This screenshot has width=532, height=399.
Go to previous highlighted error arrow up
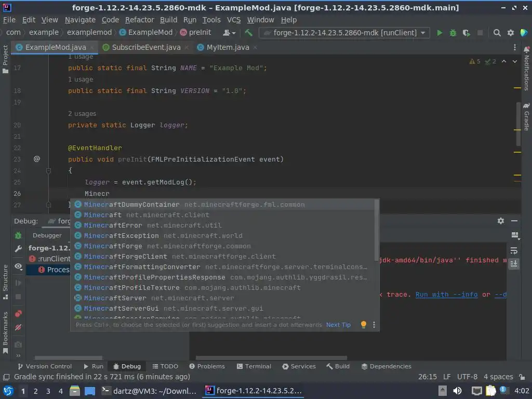tap(504, 61)
